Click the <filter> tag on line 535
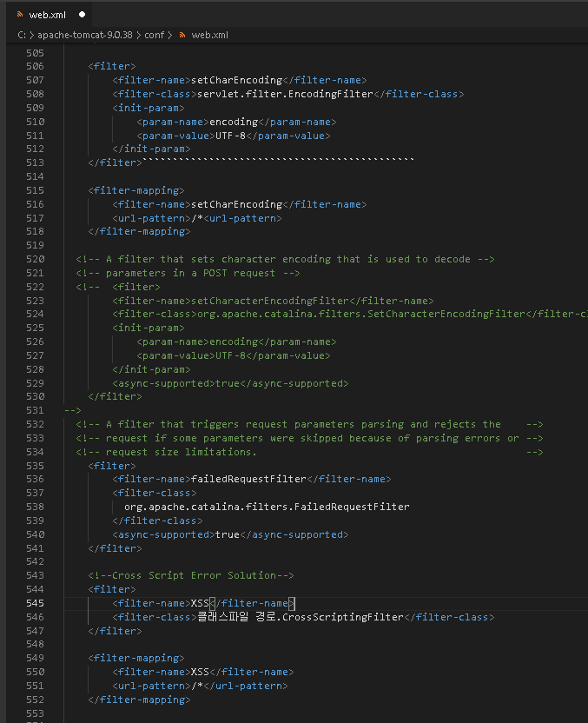Screen dimensions: 588x723 (x=112, y=466)
